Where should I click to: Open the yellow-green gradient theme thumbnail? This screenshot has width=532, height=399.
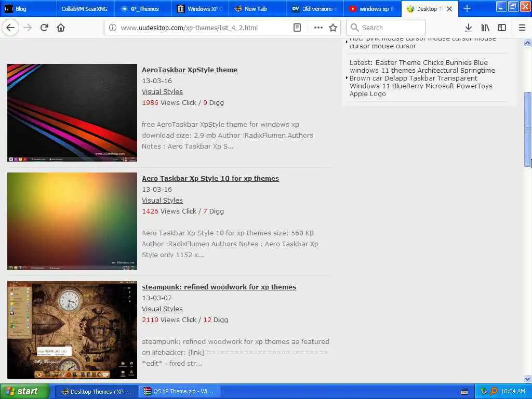pos(72,221)
